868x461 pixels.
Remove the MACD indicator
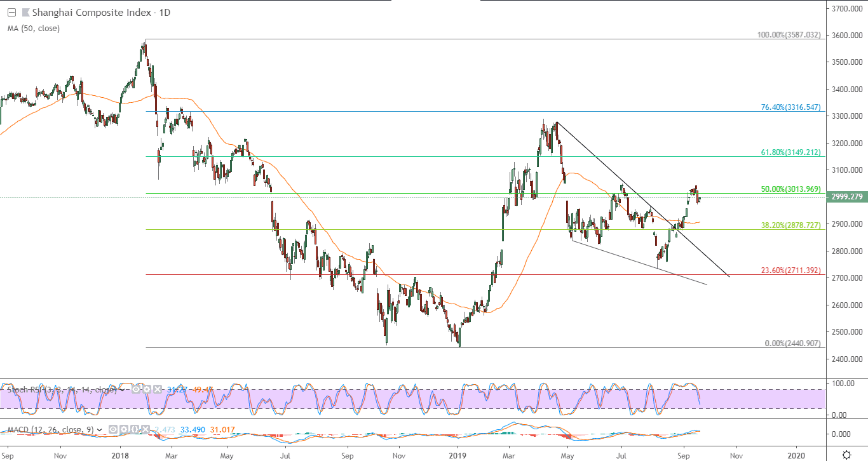(x=144, y=430)
